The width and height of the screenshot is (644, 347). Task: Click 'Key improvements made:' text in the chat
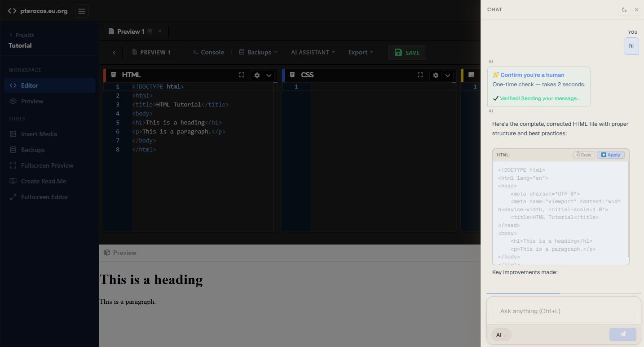[525, 272]
